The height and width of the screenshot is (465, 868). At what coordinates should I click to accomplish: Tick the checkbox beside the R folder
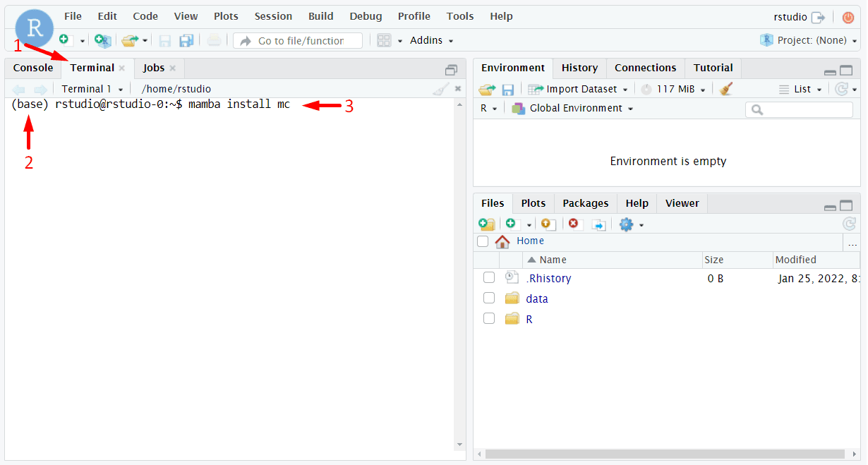489,319
